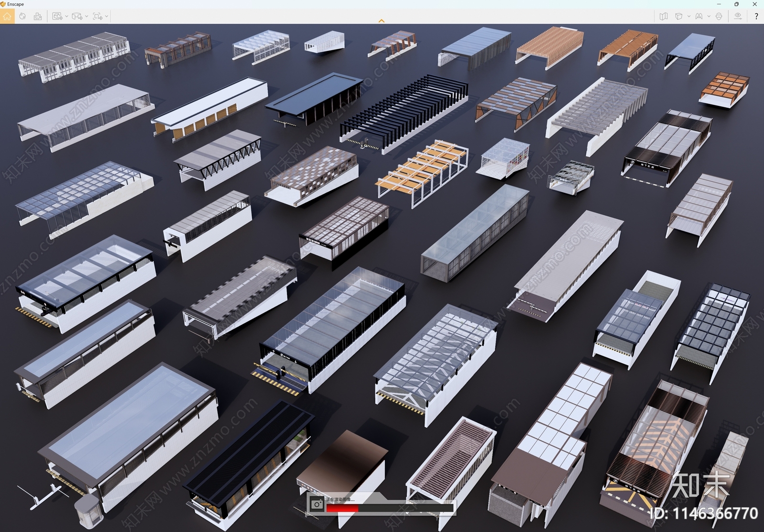This screenshot has height=532, width=764.
Task: Open the Manage Views camera icon
Action: (38, 16)
